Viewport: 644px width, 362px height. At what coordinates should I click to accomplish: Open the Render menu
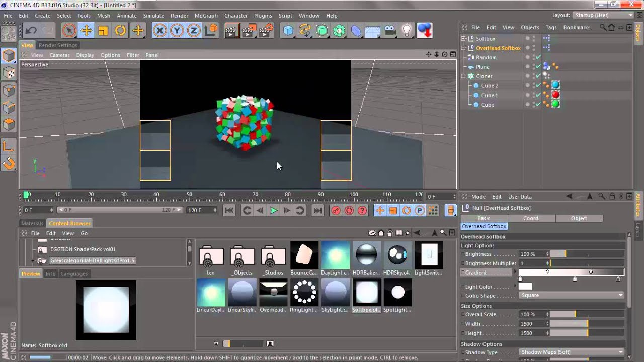pyautogui.click(x=179, y=16)
